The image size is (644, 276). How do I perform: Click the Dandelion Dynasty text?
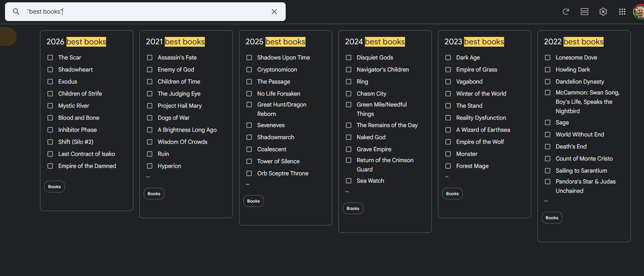click(580, 82)
